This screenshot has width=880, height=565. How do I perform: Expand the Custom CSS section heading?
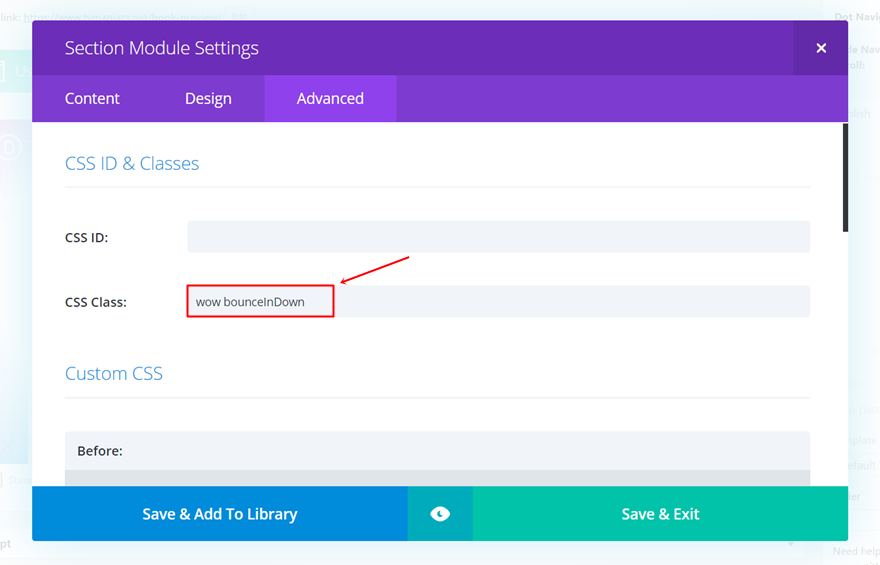click(x=114, y=373)
